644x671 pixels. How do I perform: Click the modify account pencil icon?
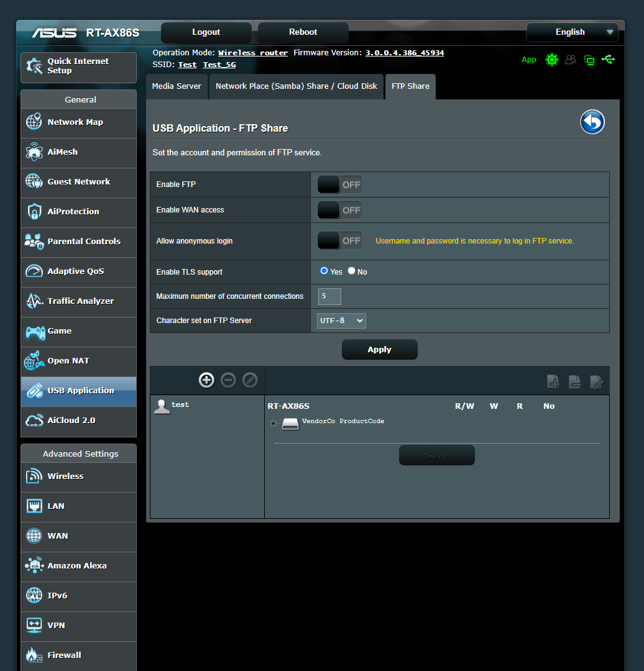coord(250,380)
